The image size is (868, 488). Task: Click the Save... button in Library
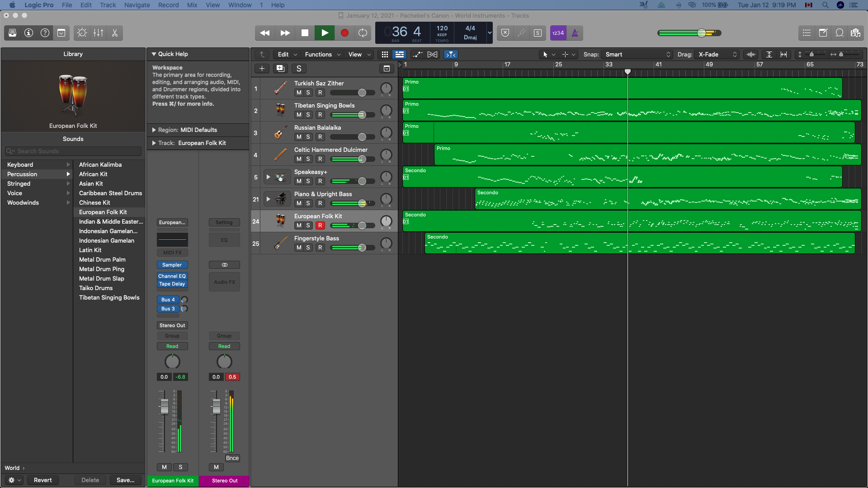126,480
